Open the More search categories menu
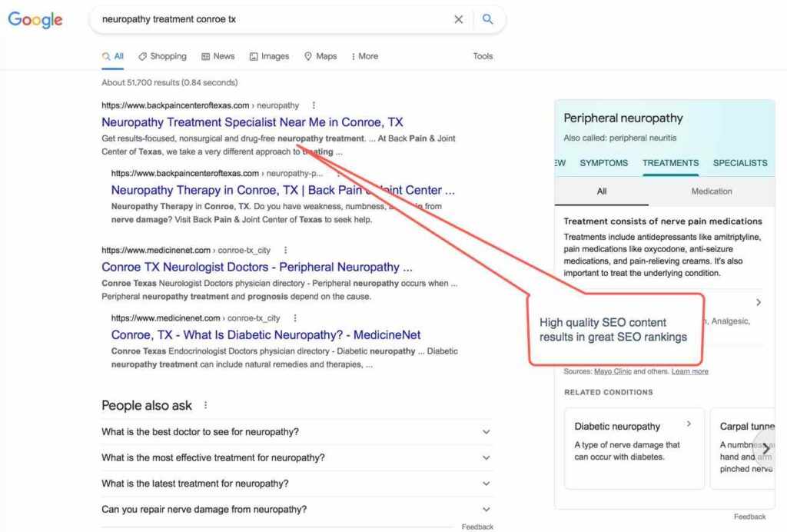 pyautogui.click(x=365, y=56)
